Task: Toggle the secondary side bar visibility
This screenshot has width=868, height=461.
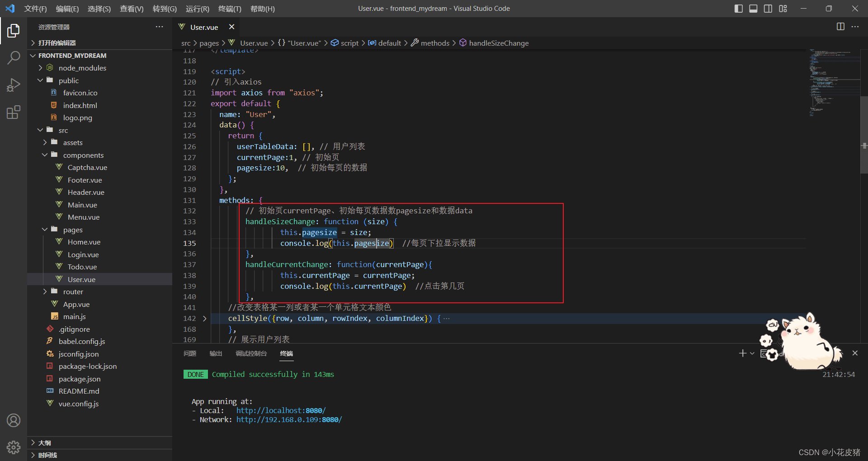Action: 768,9
